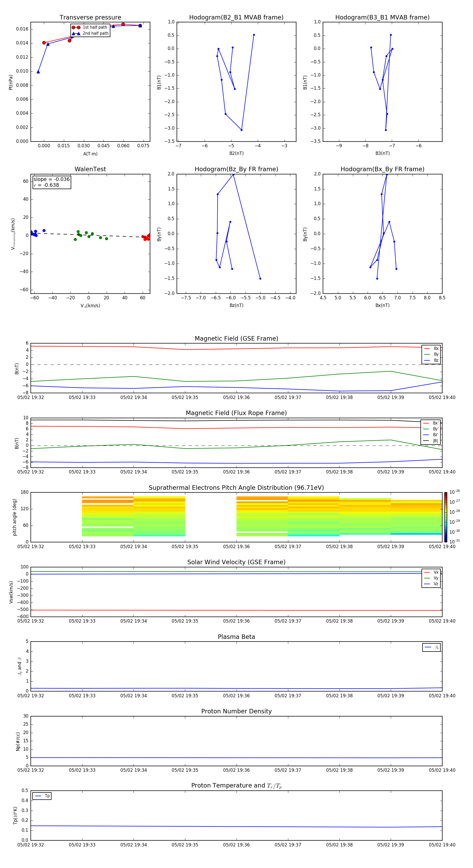Click the 'B2(nT)' x-axis label
The width and height of the screenshot is (473, 868).
pyautogui.click(x=236, y=153)
